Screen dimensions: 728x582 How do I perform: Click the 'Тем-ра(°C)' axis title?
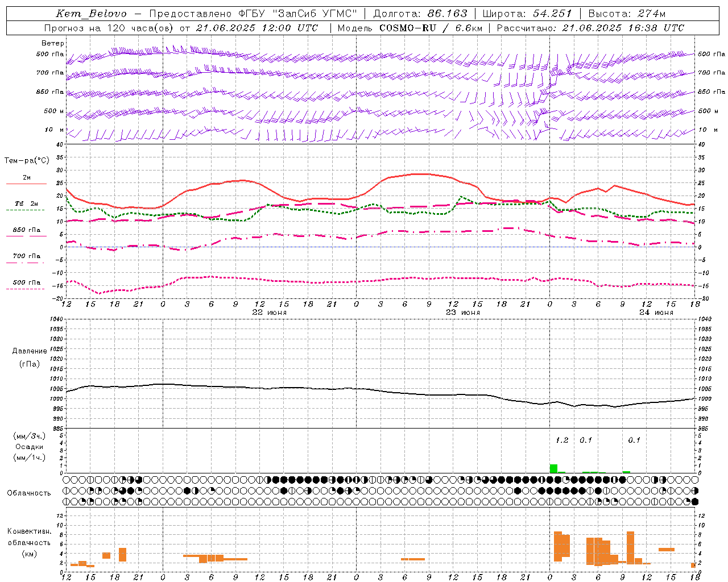click(x=27, y=161)
